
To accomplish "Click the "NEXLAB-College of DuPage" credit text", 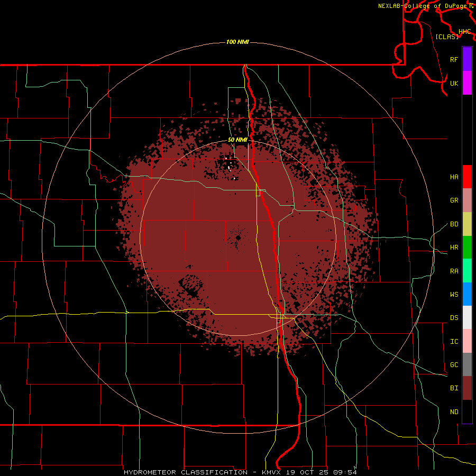I will click(x=422, y=6).
